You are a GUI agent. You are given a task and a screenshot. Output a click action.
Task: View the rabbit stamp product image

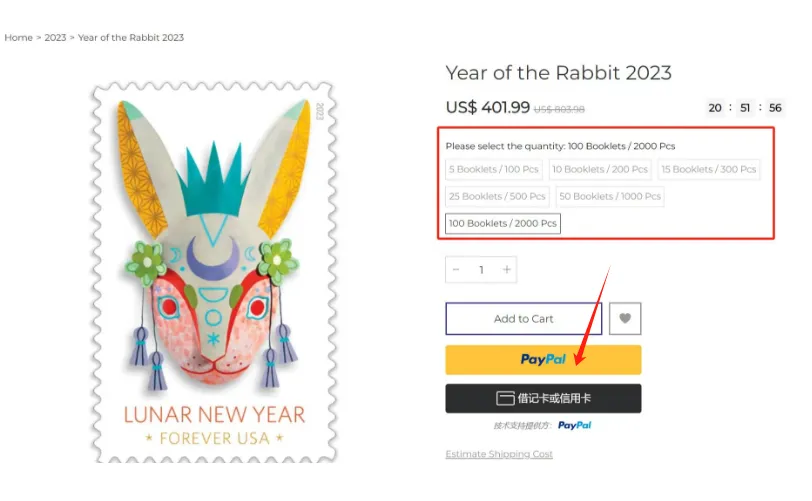[214, 272]
